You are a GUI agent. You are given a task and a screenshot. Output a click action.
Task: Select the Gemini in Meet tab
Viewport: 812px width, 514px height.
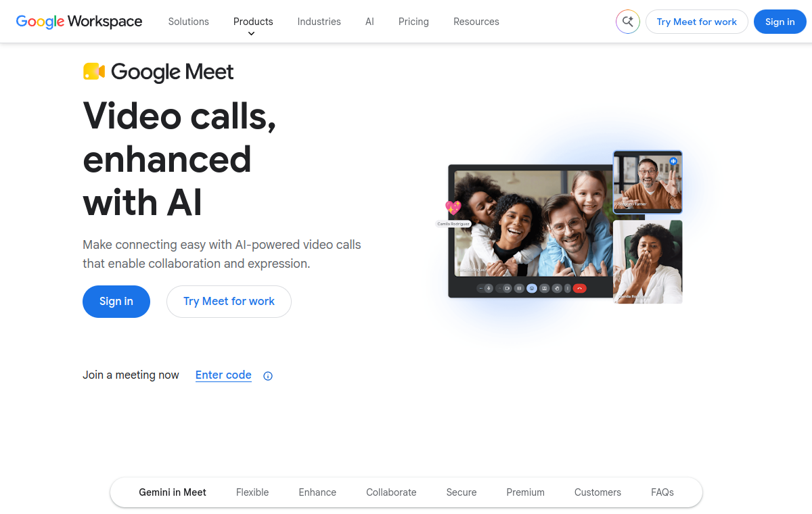pyautogui.click(x=173, y=492)
